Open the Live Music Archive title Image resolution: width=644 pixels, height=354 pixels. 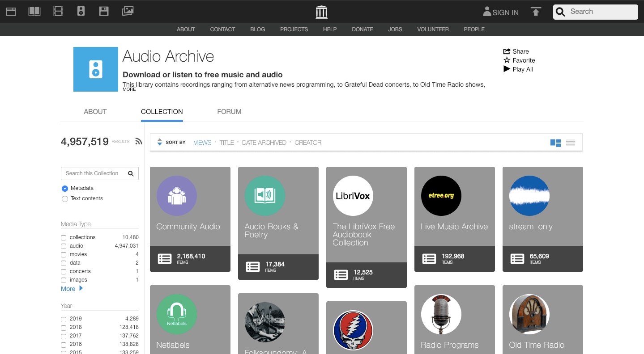coord(454,227)
